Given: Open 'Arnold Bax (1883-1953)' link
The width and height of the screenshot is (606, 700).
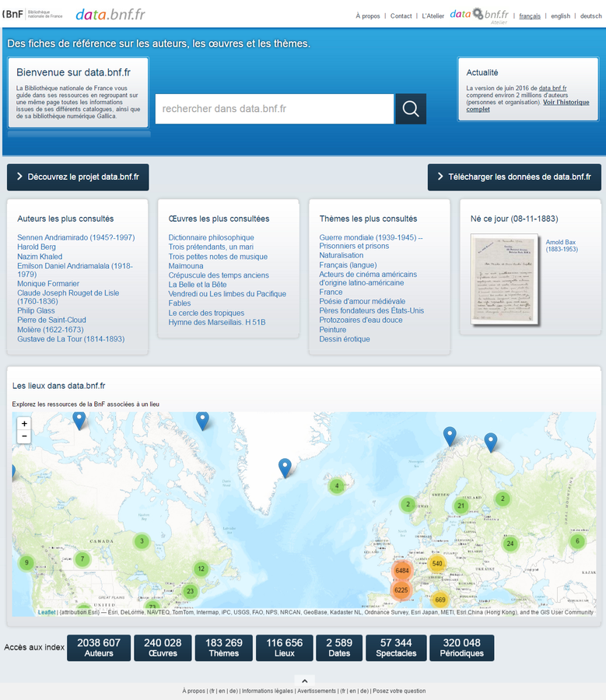Looking at the screenshot, I should point(562,246).
